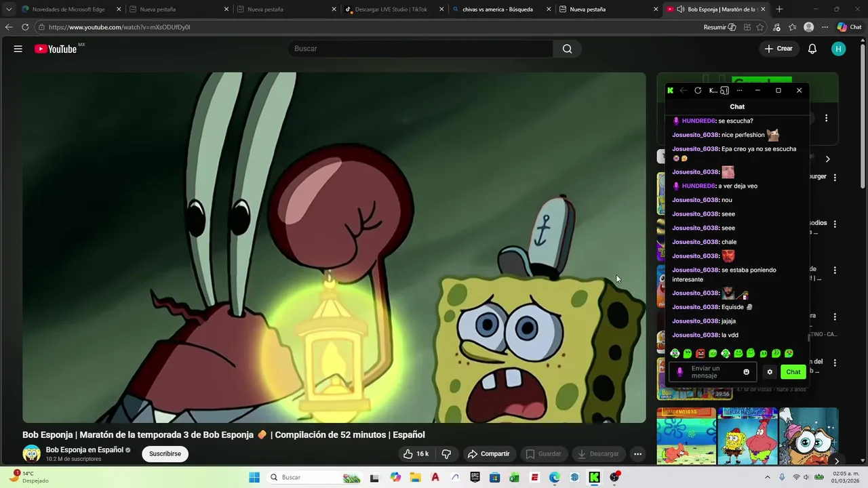
Task: Click the Bob Esponja video player frame
Action: coord(334,247)
